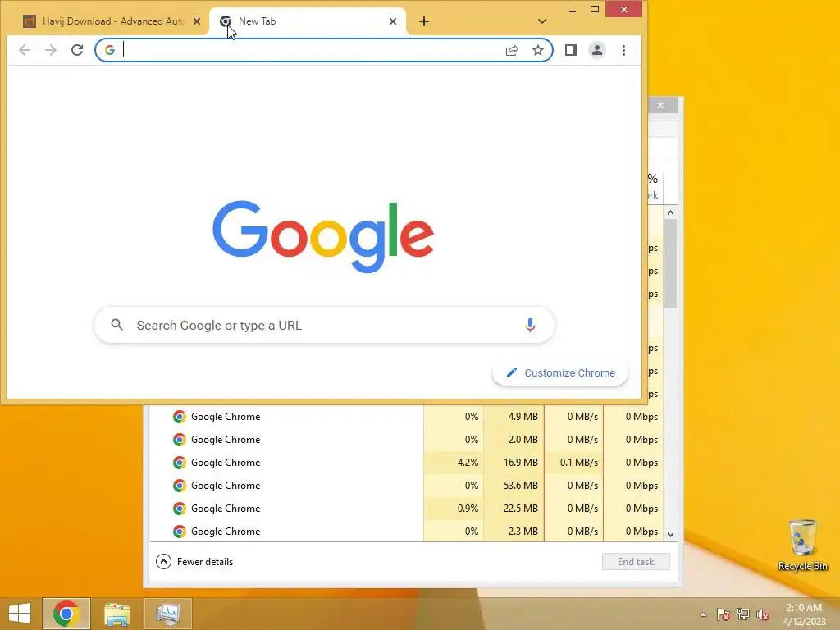Click Task Manager scrollbar up arrow
Viewport: 840px width, 630px height.
click(671, 212)
